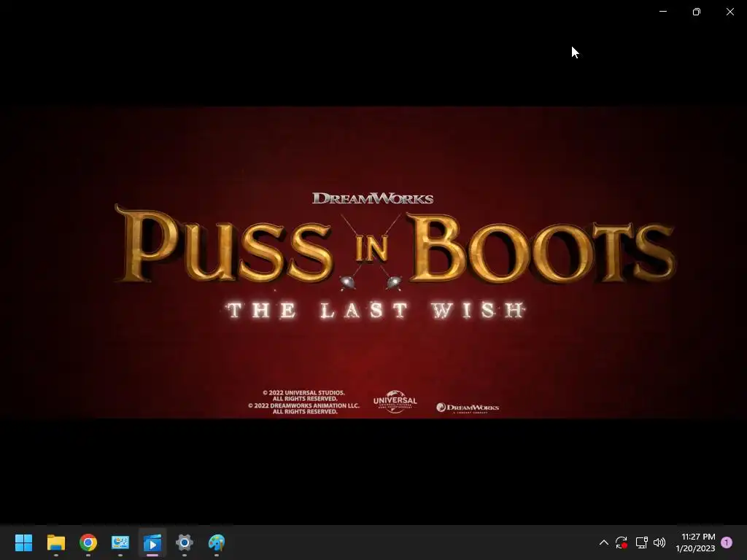Open network settings tray icon
Viewport: 747px width, 560px height.
click(x=642, y=542)
